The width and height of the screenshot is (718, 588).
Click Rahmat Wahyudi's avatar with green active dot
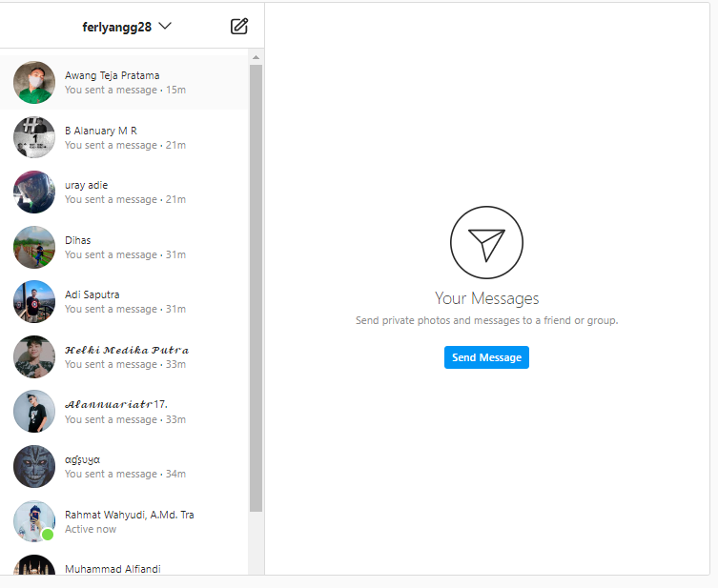point(34,521)
